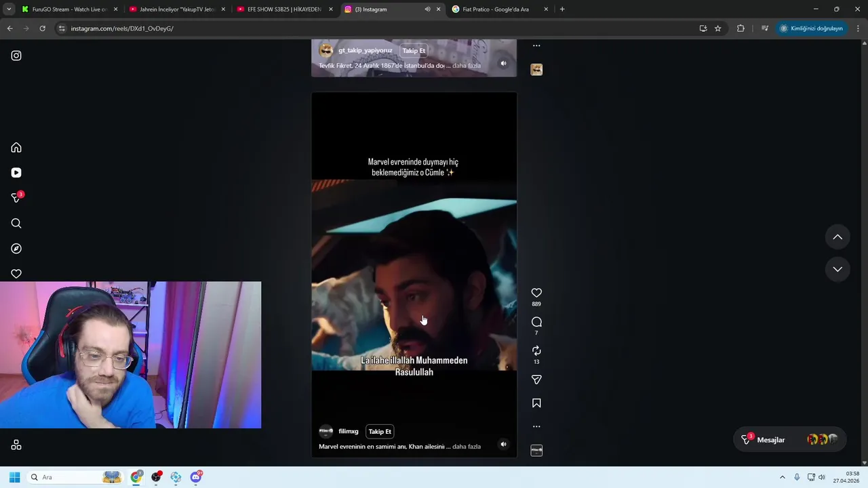The image size is (868, 488).
Task: Share the filimxg reel via paper plane
Action: pyautogui.click(x=536, y=380)
